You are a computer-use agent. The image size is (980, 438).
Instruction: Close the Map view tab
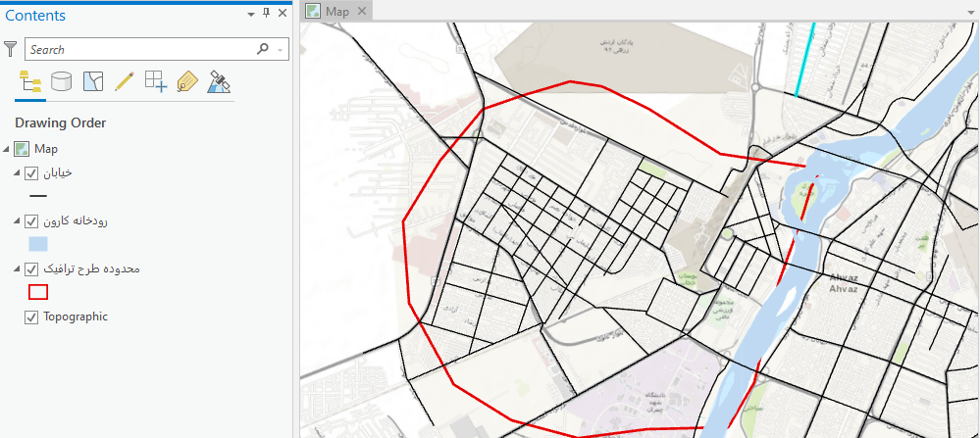[361, 11]
